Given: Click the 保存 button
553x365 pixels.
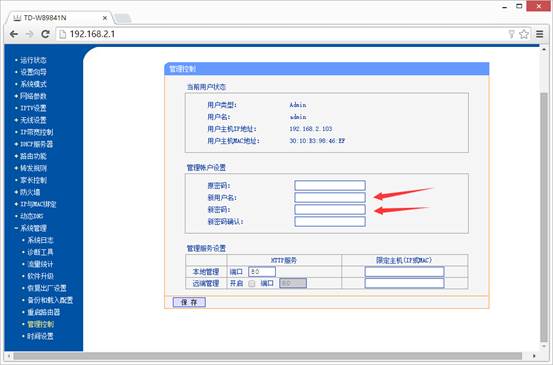Looking at the screenshot, I should (x=189, y=302).
